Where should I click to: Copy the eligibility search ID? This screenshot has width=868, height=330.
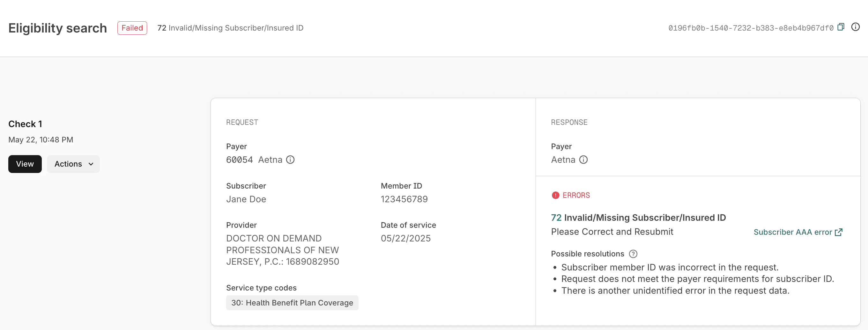point(841,27)
